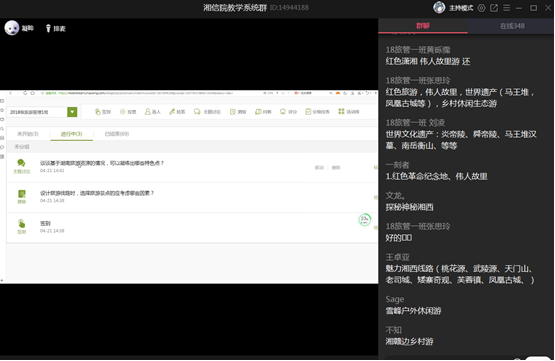Click the browser address bar in shared screen
This screenshot has width=555, height=361.
(x=145, y=93)
